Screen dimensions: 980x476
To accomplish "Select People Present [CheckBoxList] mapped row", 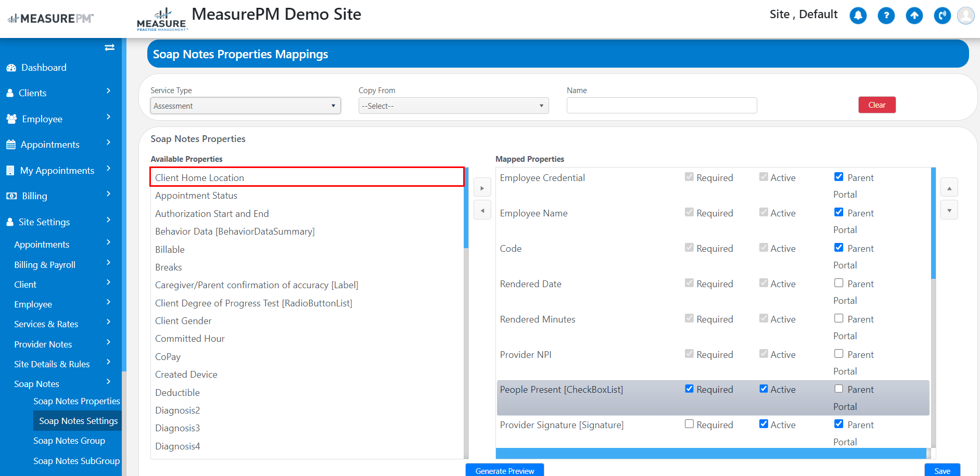I will coord(713,398).
